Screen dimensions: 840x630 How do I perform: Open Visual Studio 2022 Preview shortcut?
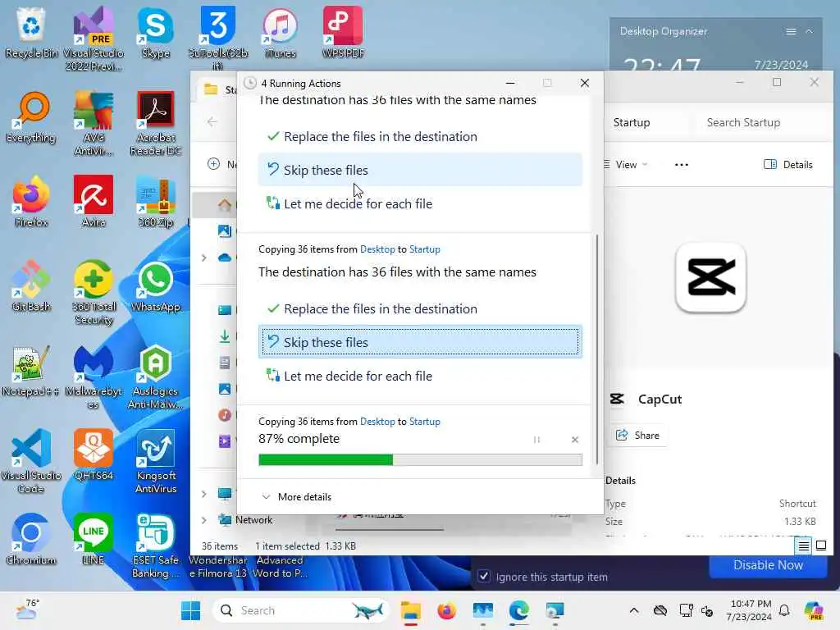(94, 39)
